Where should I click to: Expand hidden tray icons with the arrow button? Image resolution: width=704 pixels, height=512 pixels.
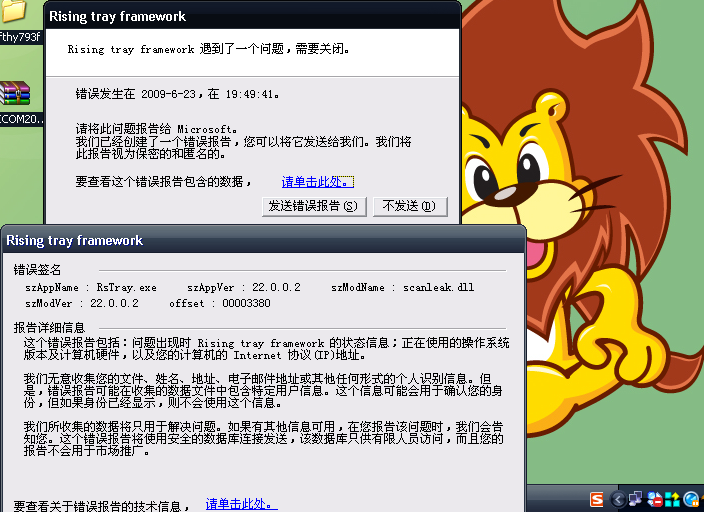(x=618, y=499)
